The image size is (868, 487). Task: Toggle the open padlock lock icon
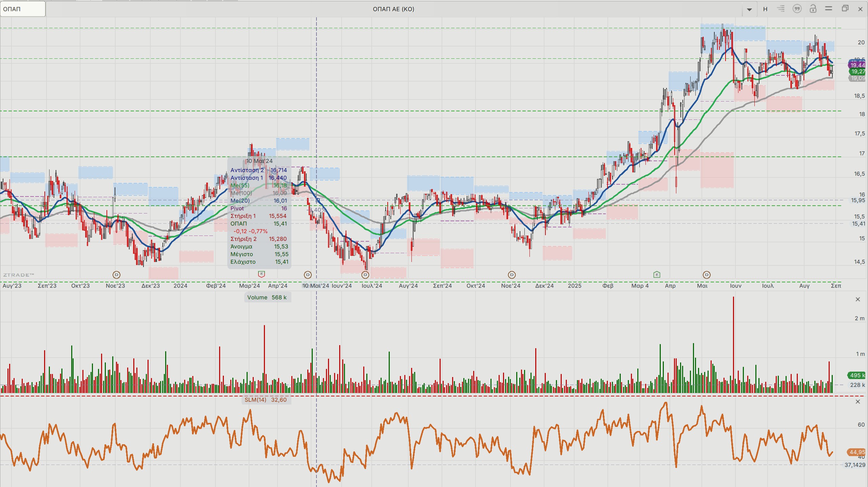click(813, 9)
